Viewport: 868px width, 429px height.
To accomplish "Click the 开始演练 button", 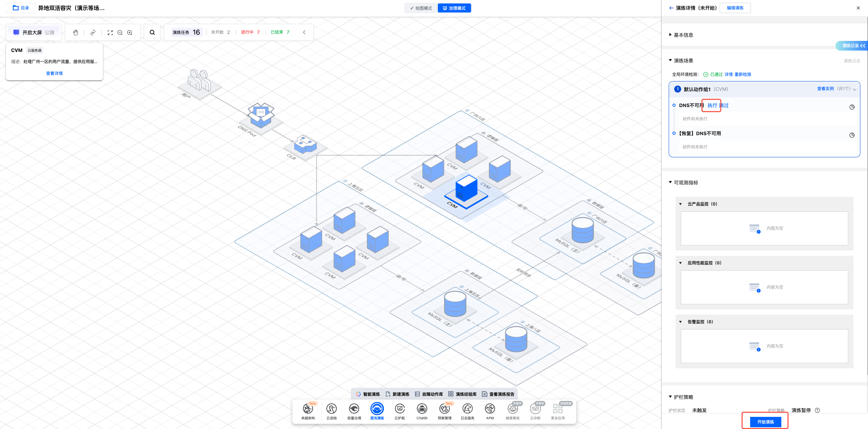I will point(765,422).
